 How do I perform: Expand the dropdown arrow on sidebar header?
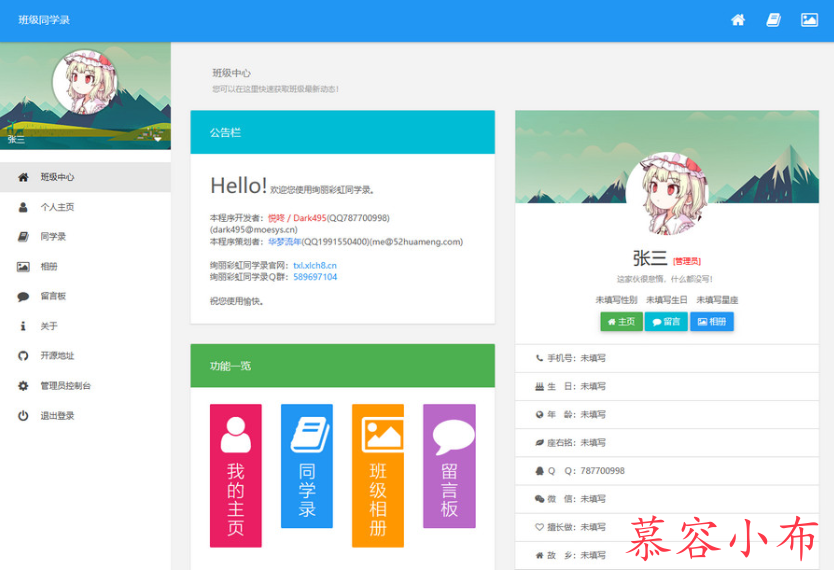click(x=157, y=139)
